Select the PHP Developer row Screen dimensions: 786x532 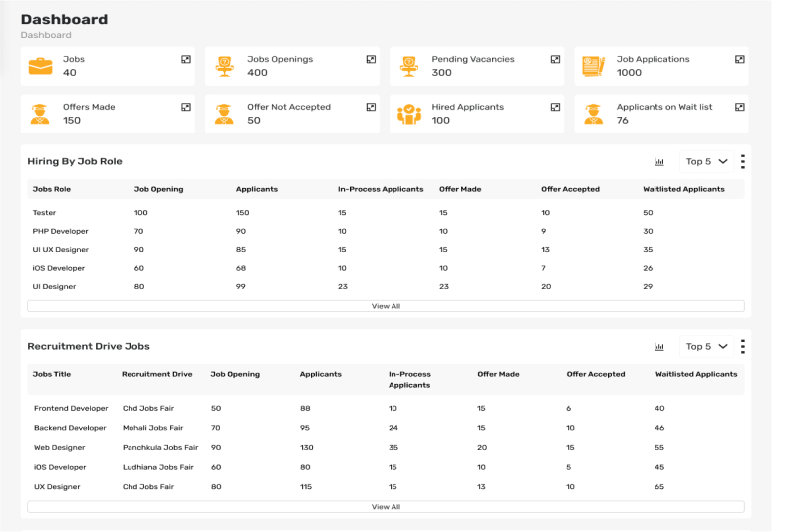pyautogui.click(x=61, y=231)
